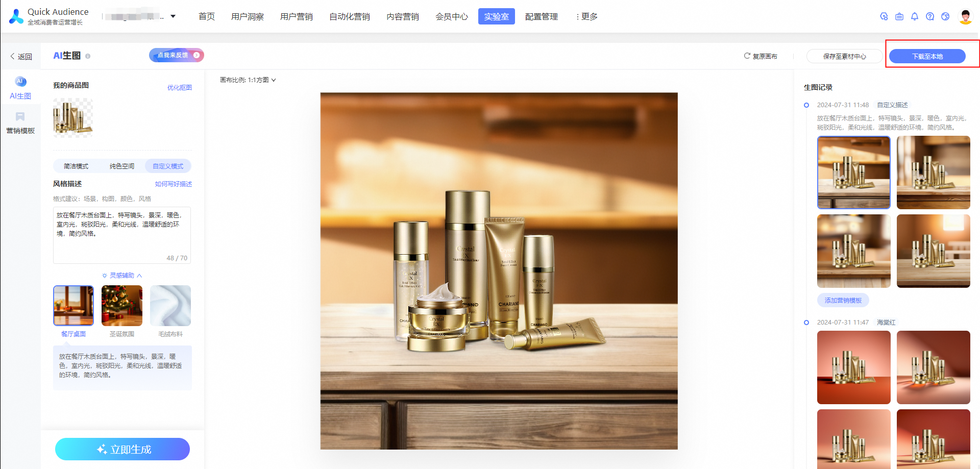
Task: Click the 自定义描述 record tag
Action: tap(892, 105)
